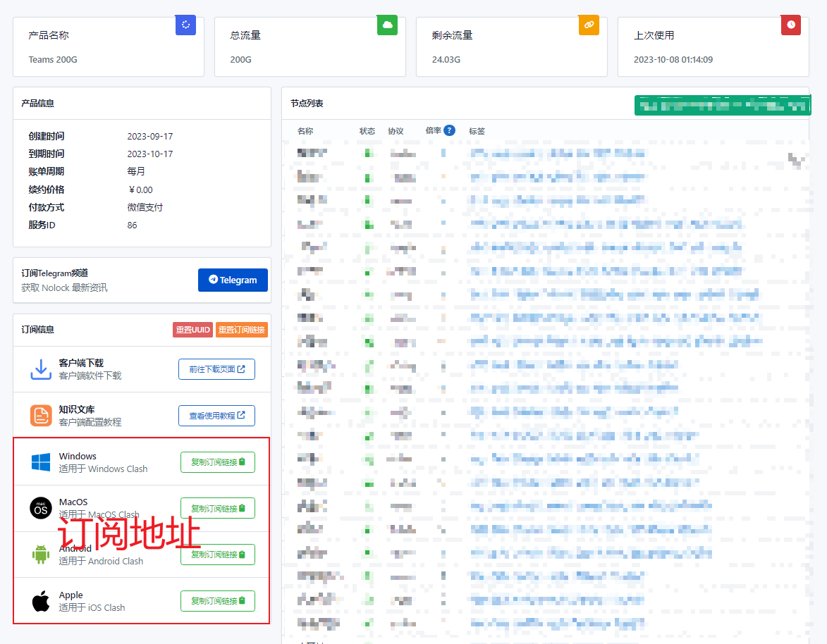Copy the iOS Clash subscription link
The height and width of the screenshot is (644, 827).
(x=217, y=601)
